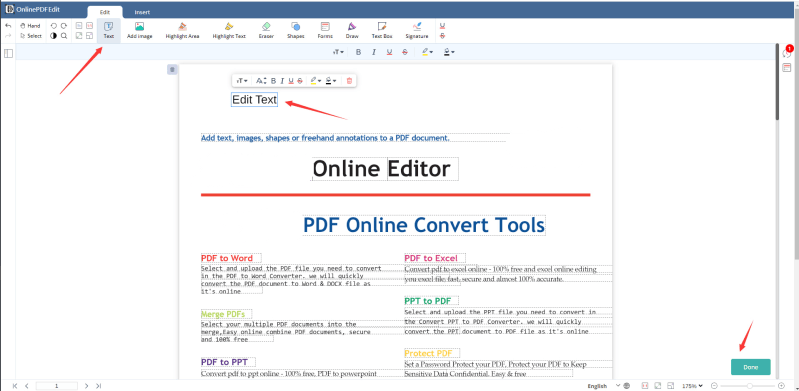Click the 'PDF to Word' heading

tap(227, 258)
